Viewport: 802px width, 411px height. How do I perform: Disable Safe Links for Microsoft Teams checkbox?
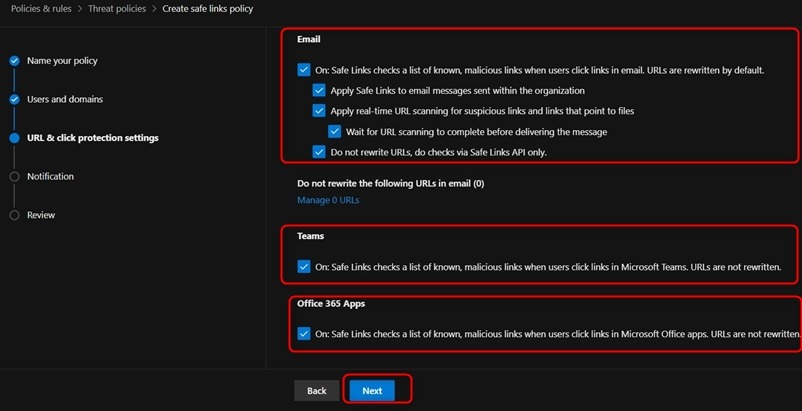304,266
